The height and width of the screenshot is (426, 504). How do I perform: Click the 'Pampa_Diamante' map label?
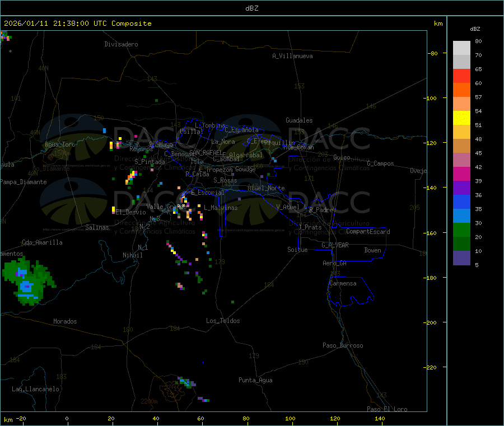[x=24, y=182]
